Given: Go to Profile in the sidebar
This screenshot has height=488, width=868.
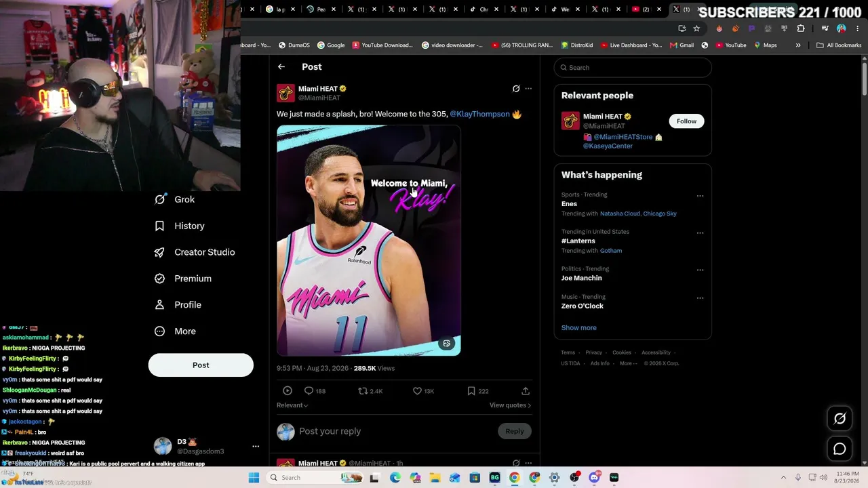Looking at the screenshot, I should tap(177, 305).
